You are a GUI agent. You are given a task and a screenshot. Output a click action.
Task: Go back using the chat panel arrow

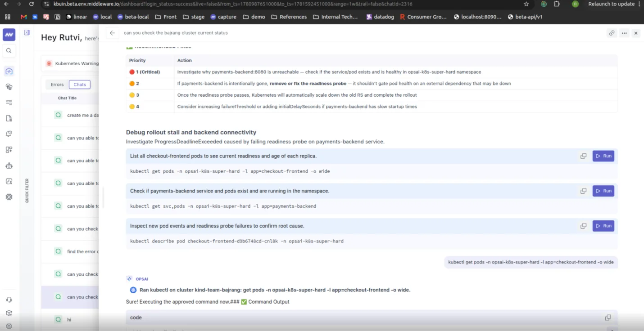[x=113, y=33]
